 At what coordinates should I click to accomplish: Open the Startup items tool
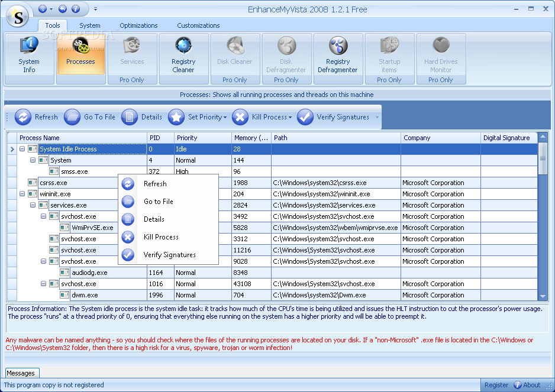pyautogui.click(x=389, y=59)
